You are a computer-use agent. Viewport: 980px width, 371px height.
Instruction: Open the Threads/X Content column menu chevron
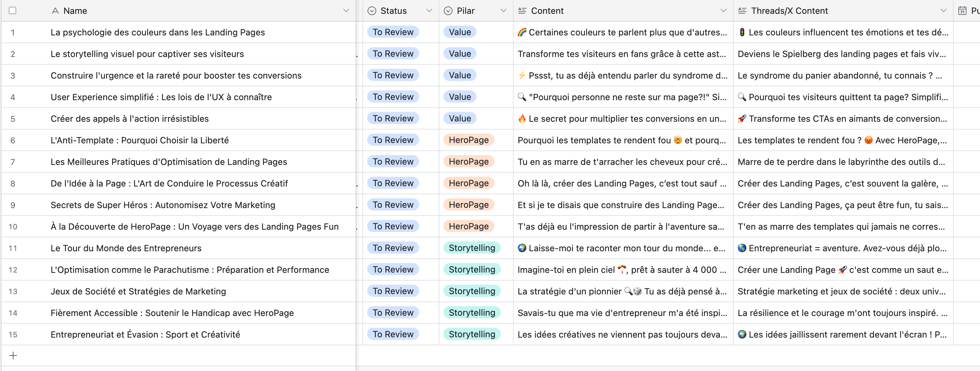tap(943, 11)
